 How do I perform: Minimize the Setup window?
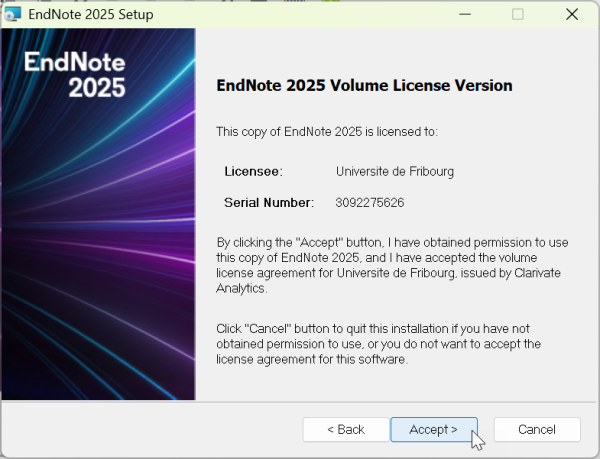click(x=465, y=15)
